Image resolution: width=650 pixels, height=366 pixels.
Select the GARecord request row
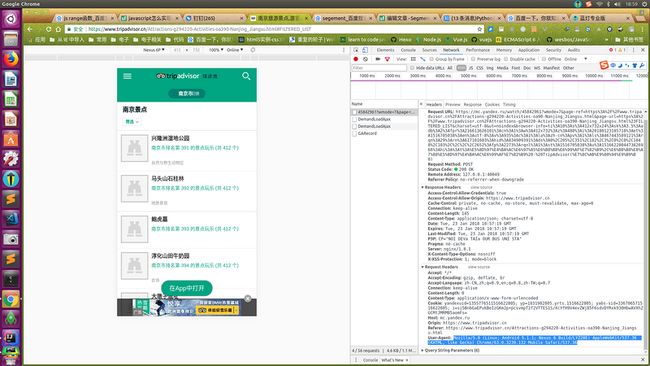pyautogui.click(x=384, y=133)
